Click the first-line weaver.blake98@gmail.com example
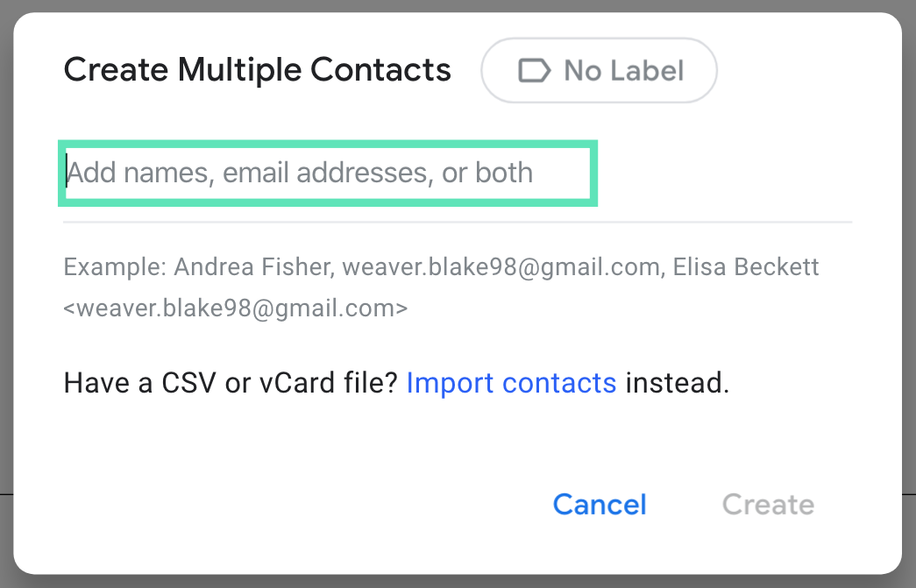Screen dimensions: 916x588 pyautogui.click(x=501, y=266)
